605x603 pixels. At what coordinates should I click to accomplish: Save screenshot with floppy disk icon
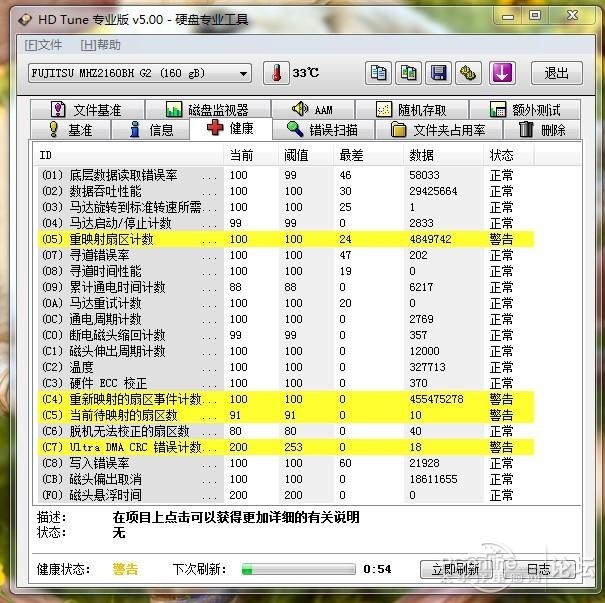(x=438, y=73)
